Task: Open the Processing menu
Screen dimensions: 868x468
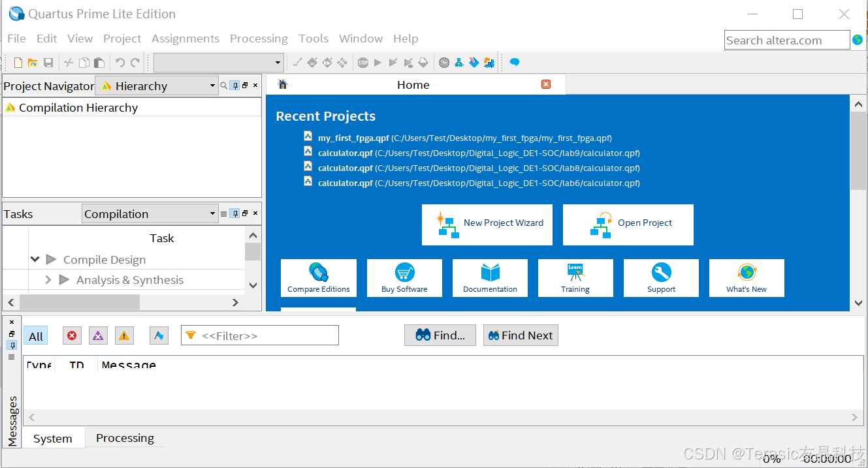Action: point(259,39)
